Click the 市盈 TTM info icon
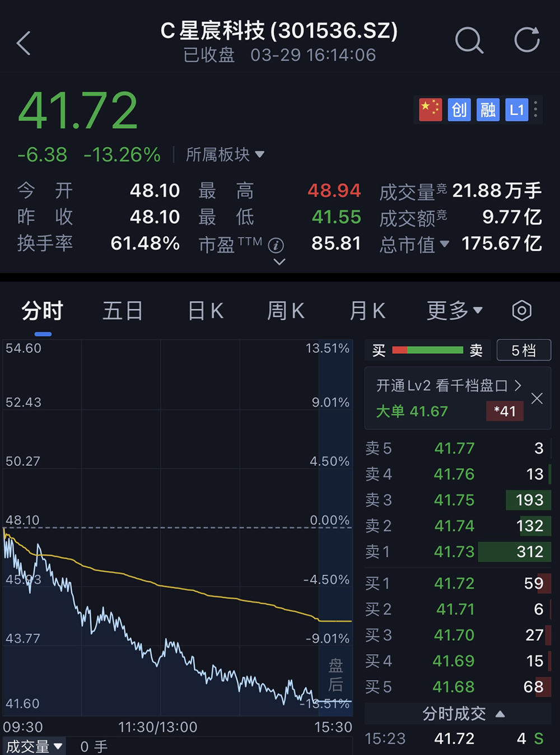This screenshot has height=755, width=560. [x=276, y=245]
